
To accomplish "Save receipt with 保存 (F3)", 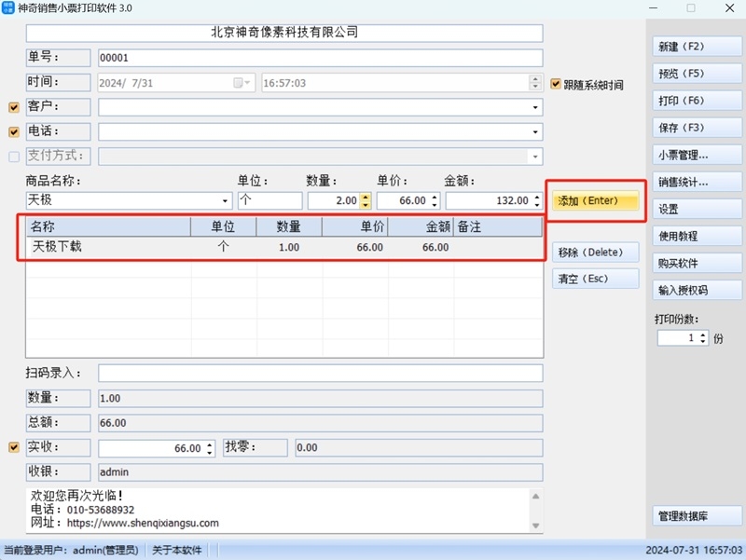I will pos(697,128).
